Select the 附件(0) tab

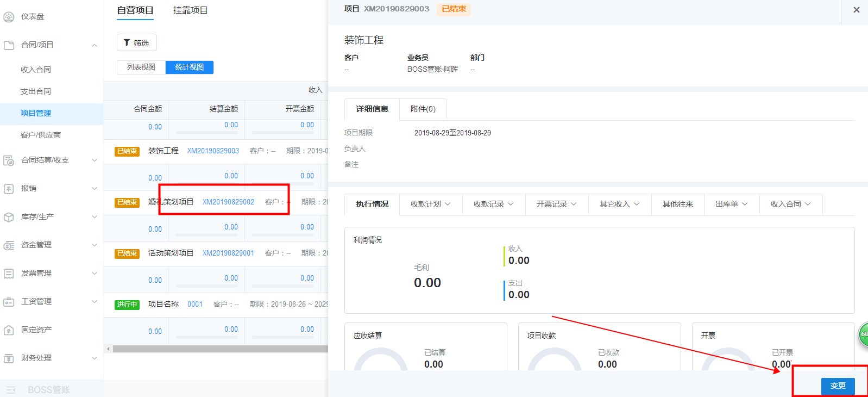[423, 109]
